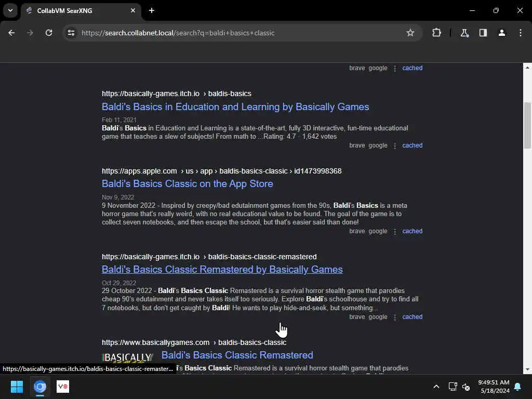Open the Extensions puzzle icon
The width and height of the screenshot is (532, 399).
point(436,33)
